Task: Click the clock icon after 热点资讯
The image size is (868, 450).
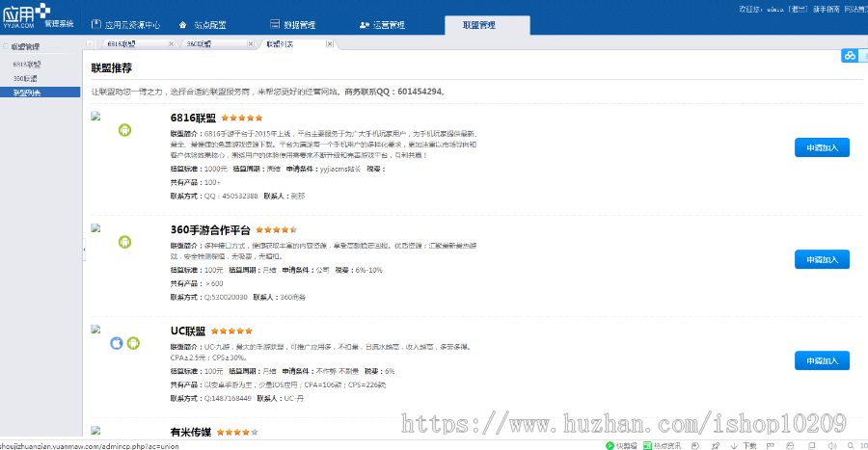Action: point(695,445)
